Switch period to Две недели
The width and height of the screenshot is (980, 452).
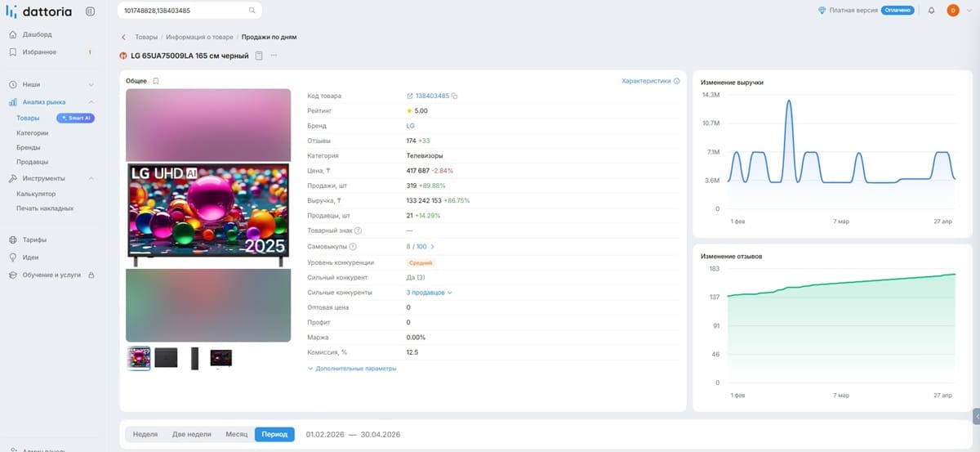192,435
